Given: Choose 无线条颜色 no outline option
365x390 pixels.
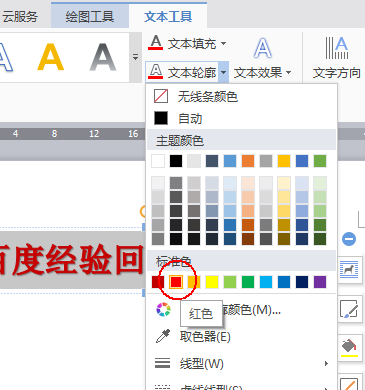Looking at the screenshot, I should coord(242,97).
